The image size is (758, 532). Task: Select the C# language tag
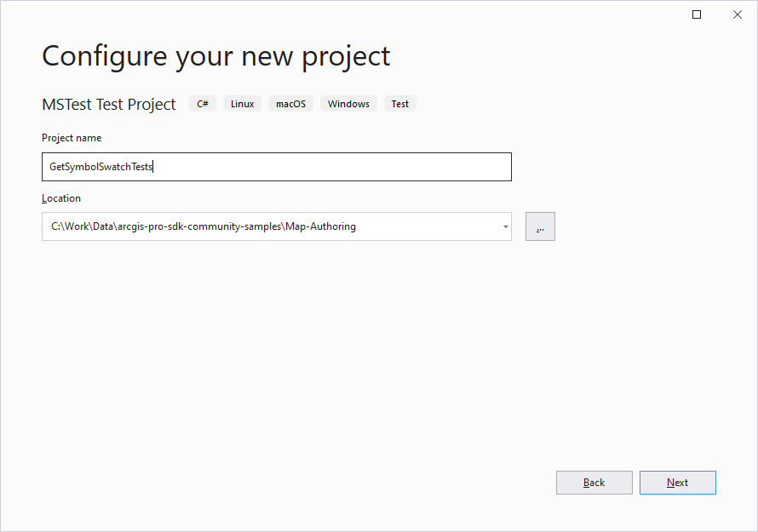[202, 103]
